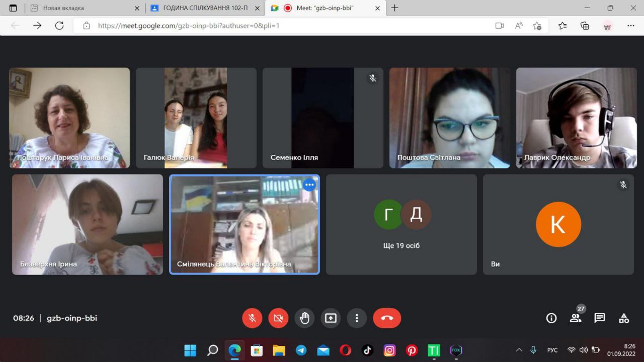Reload the Google Meet page

point(59,26)
